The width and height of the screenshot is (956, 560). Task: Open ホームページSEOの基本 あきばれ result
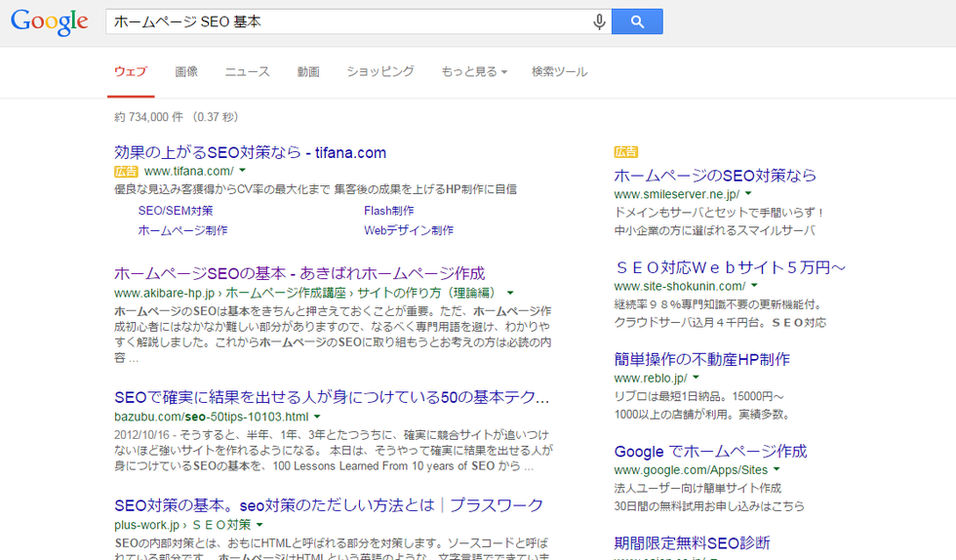(299, 273)
